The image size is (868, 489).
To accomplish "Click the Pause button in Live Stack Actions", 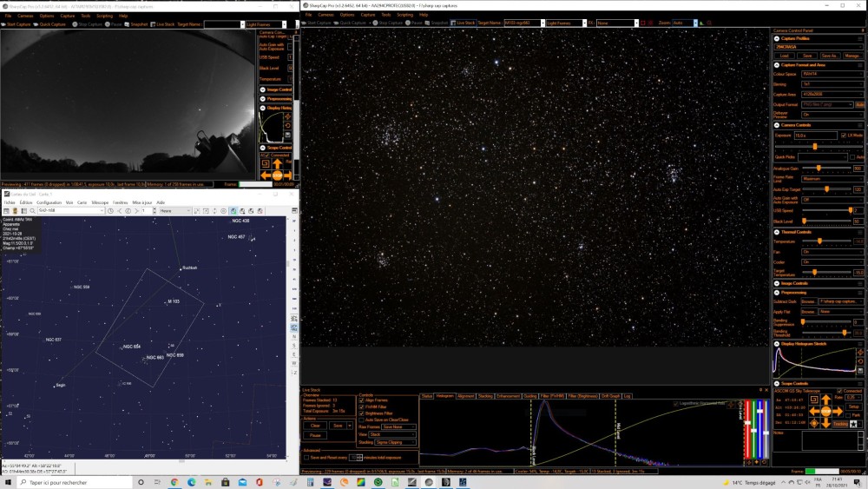I will click(x=315, y=435).
